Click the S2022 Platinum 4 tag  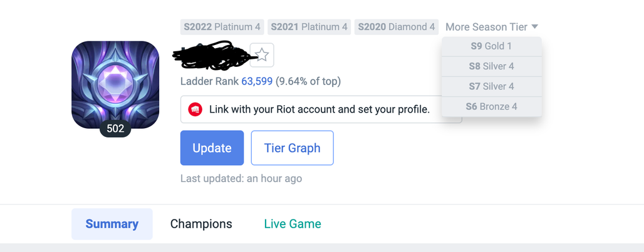pos(222,27)
